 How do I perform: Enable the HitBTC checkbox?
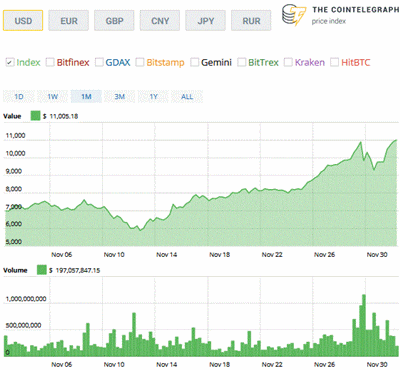[335, 62]
